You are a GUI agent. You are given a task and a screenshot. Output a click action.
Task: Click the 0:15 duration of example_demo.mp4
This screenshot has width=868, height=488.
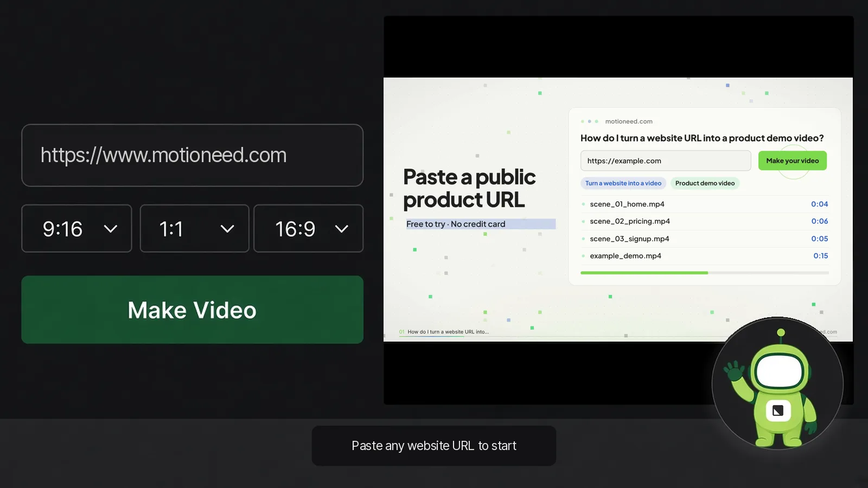820,256
